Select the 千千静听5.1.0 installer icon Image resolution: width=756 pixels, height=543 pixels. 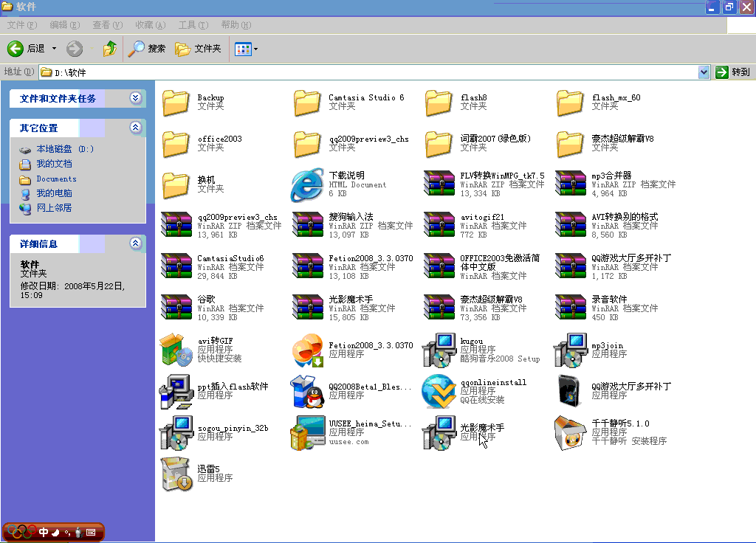(571, 432)
